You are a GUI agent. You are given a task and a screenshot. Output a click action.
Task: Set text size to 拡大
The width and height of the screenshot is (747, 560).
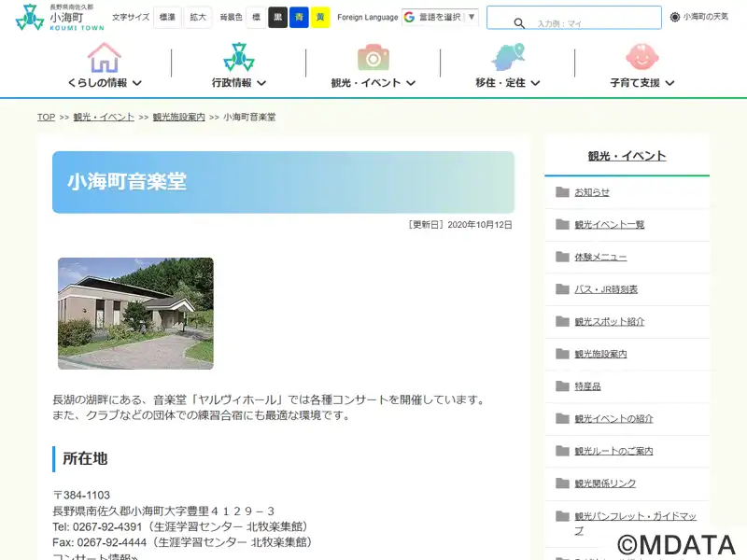pyautogui.click(x=198, y=18)
